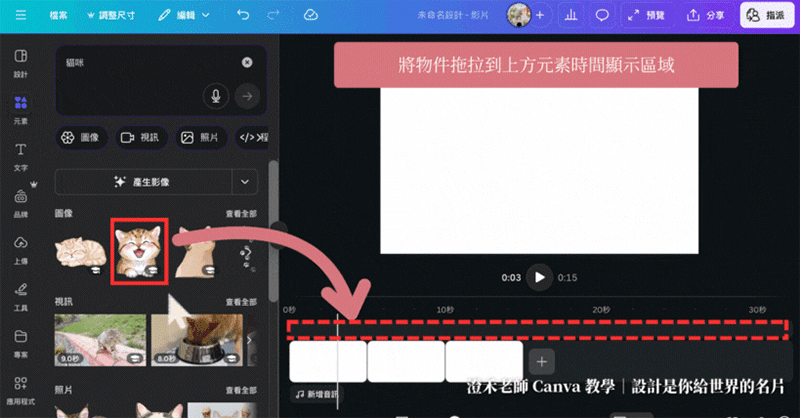Jump to the 20秒 timeline marker
The image size is (800, 418).
pos(601,310)
